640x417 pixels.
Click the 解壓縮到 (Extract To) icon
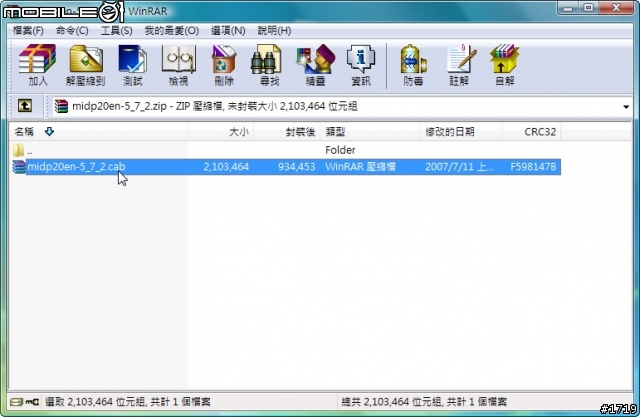(x=86, y=65)
